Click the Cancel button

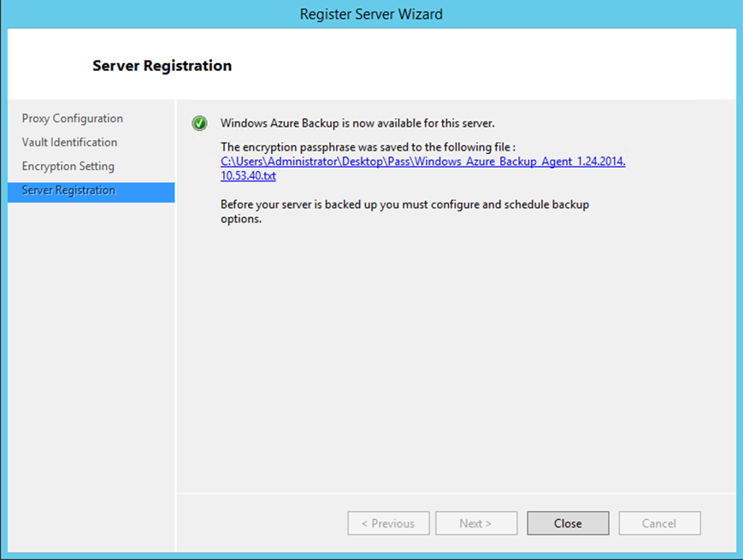pyautogui.click(x=659, y=523)
